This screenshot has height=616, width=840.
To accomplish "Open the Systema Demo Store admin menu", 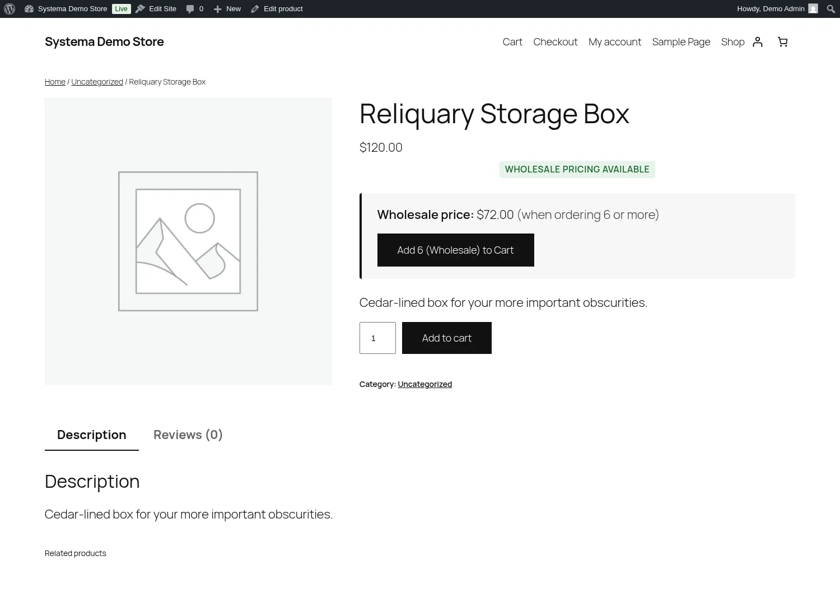I will coord(72,9).
